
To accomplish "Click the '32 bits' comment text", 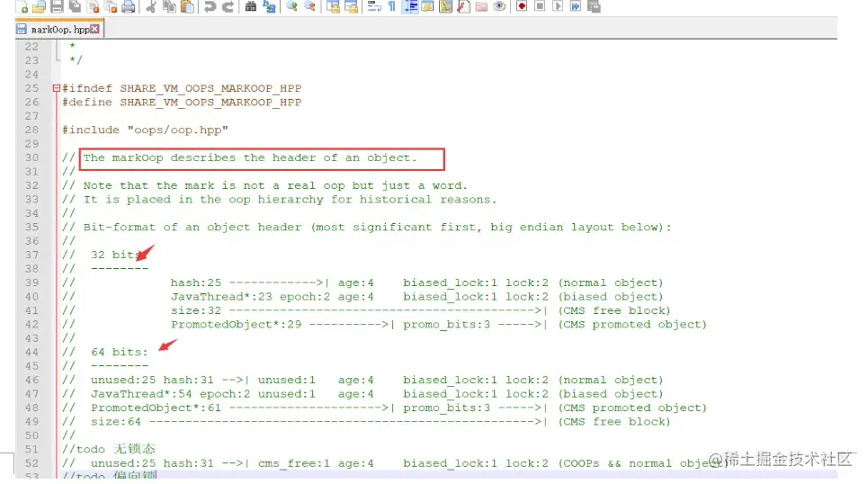I will tap(116, 255).
